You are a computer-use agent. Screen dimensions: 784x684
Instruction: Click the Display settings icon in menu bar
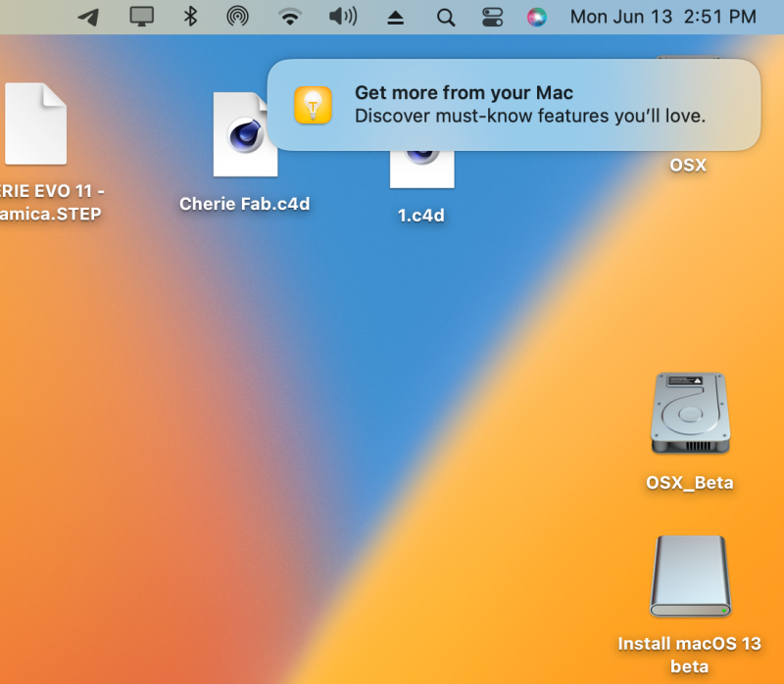(143, 17)
